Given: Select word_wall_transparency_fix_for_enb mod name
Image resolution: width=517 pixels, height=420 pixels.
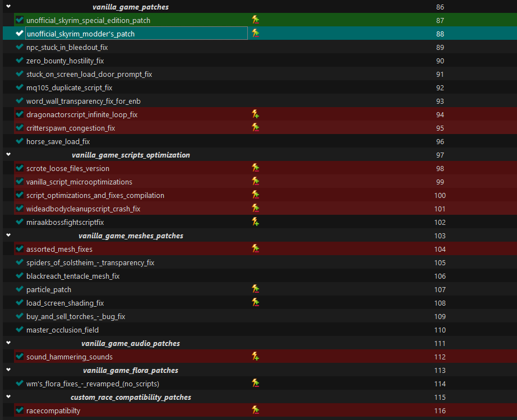Looking at the screenshot, I should (84, 101).
